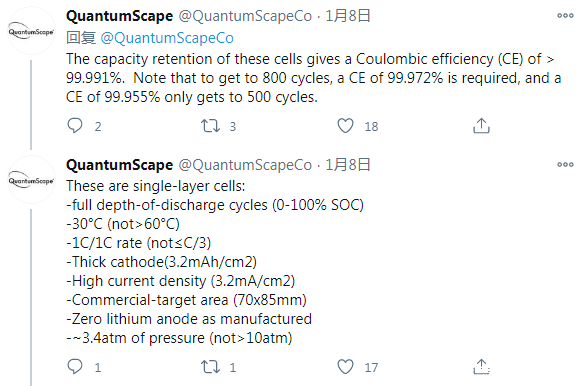
Task: Open the tweet text about 3.4atm pressure
Action: point(179,338)
